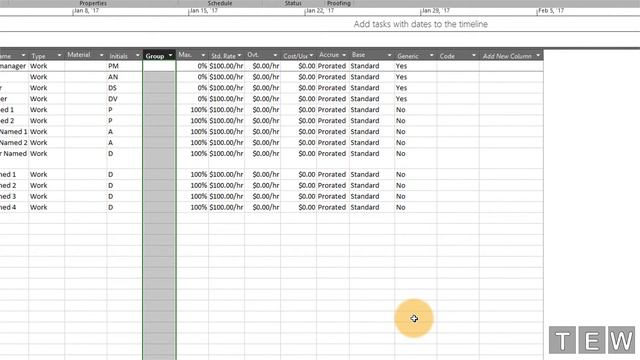Click the "ned 3" resource name cell
Viewport: 640px width, 360px height.
14,196
